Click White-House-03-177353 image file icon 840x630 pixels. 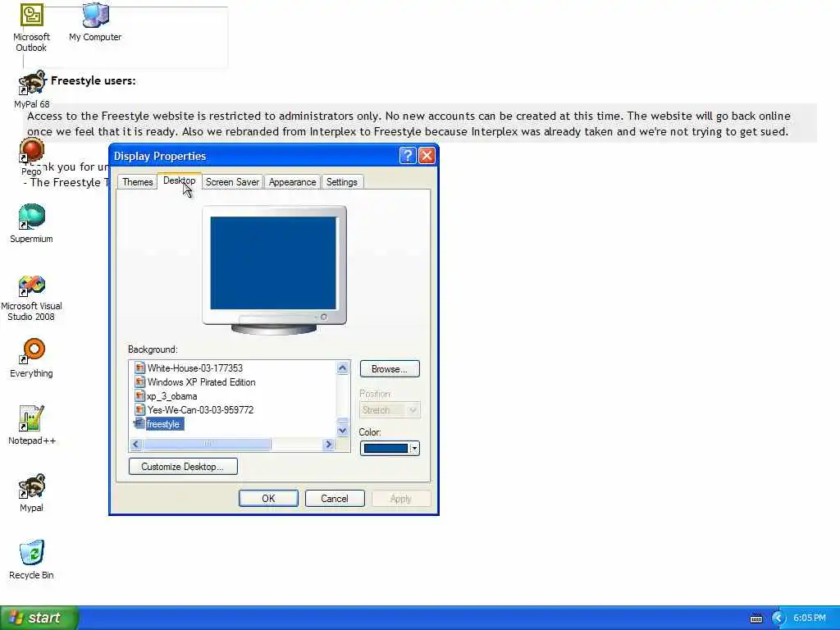pyautogui.click(x=139, y=368)
